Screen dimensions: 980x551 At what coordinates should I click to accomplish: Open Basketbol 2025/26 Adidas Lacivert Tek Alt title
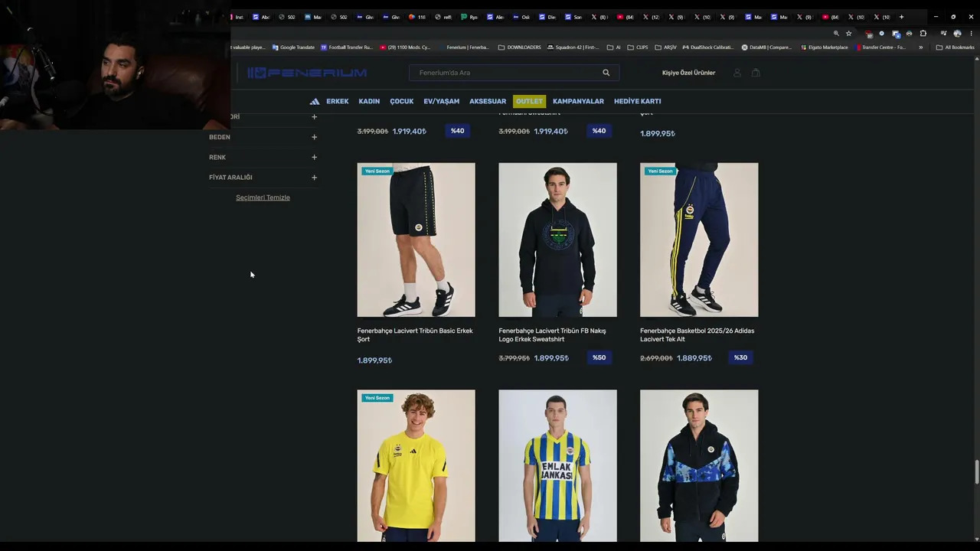697,335
